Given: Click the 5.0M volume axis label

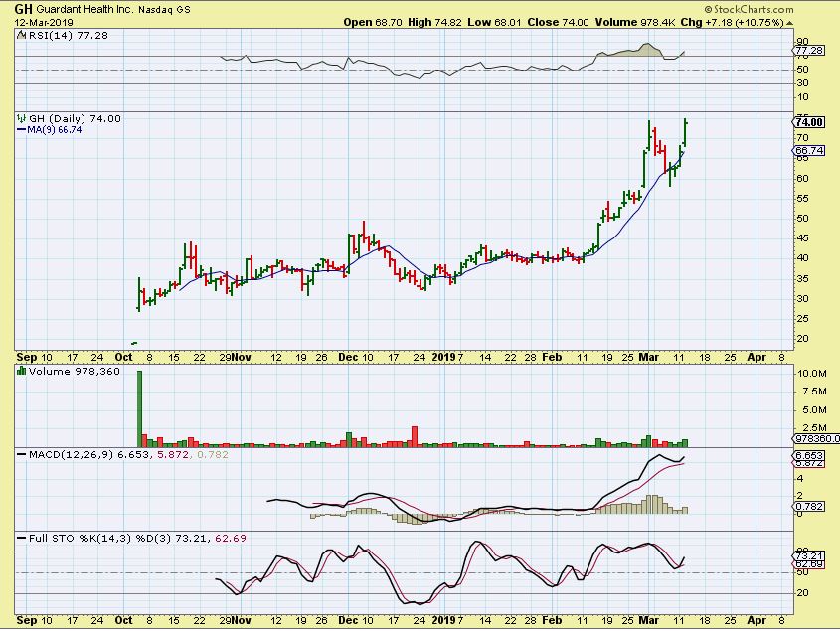Looking at the screenshot, I should tap(814, 410).
